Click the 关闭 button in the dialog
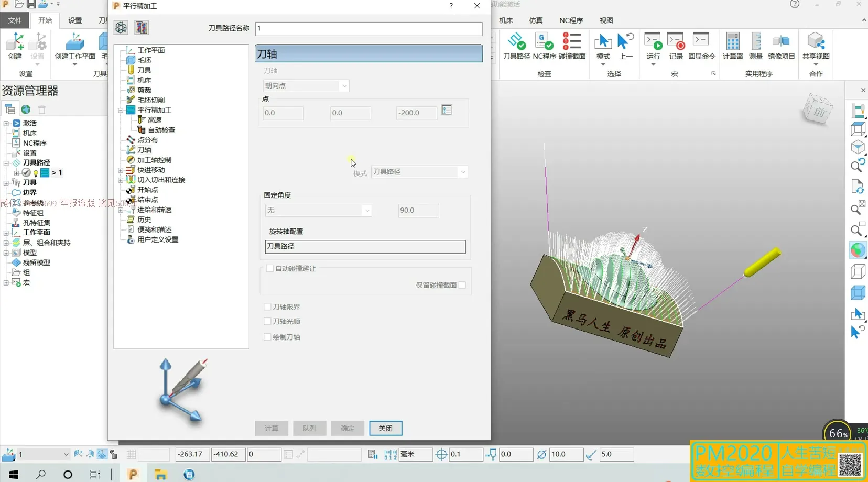The image size is (868, 482). (x=385, y=429)
